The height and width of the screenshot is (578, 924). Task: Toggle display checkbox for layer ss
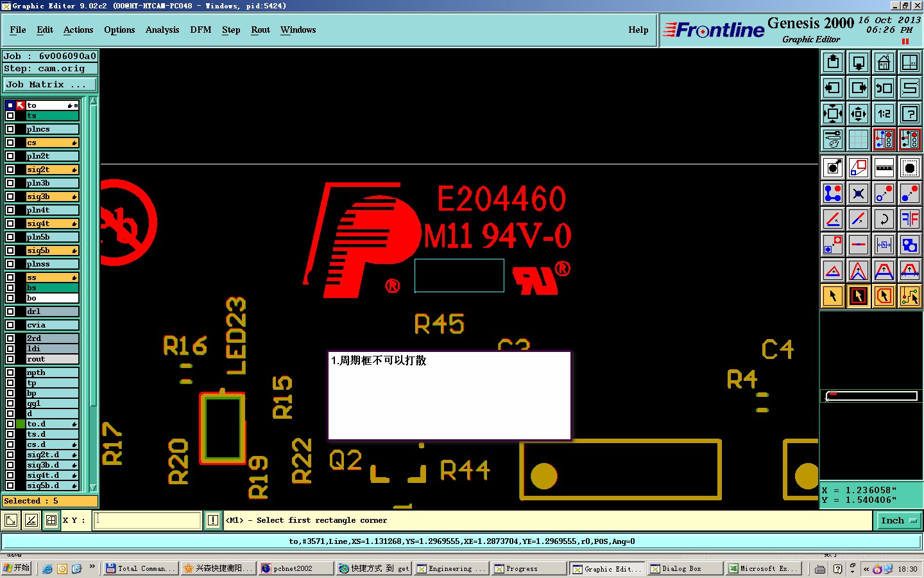(x=10, y=277)
